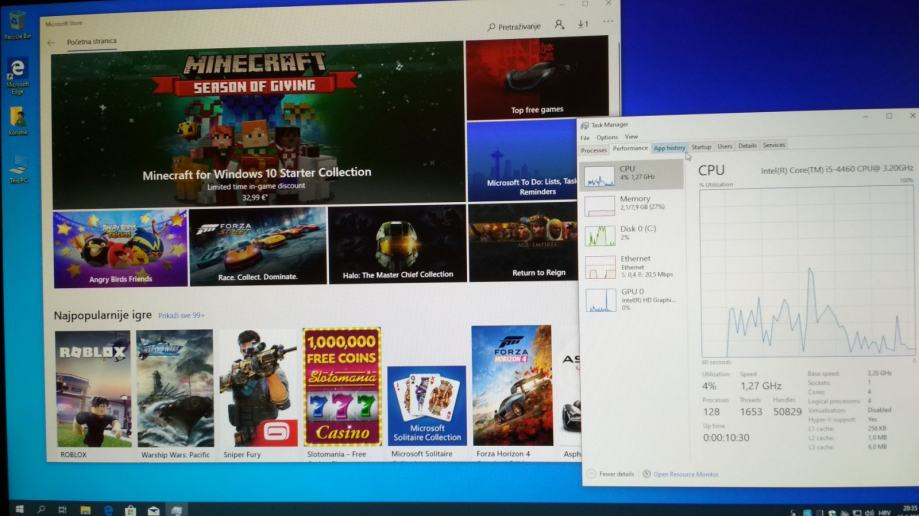Click the CPU utilization graph

(807, 272)
